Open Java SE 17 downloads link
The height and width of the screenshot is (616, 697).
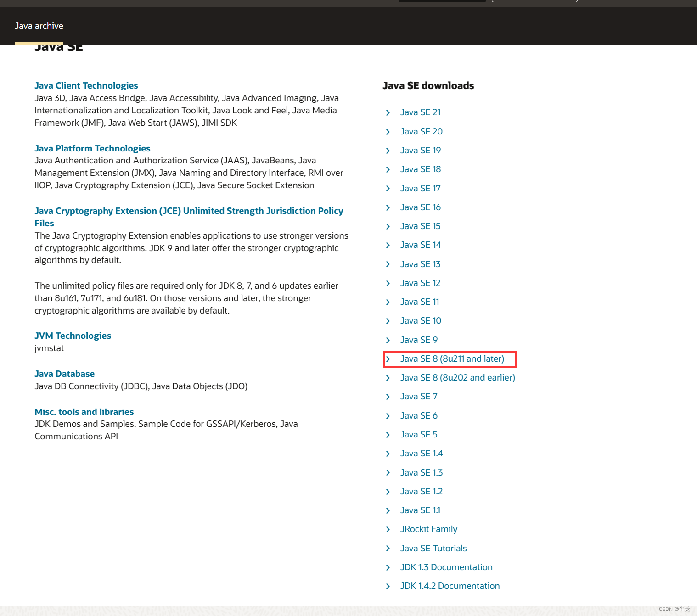421,188
